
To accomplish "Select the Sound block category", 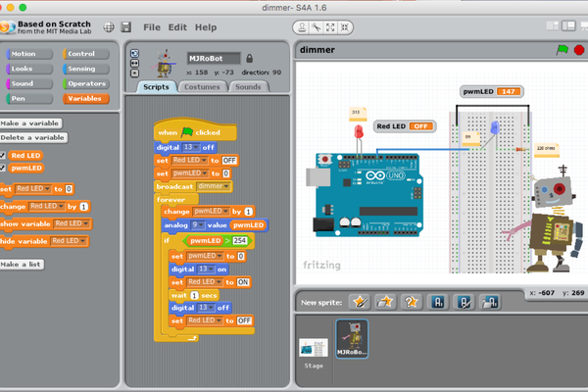I will [x=29, y=83].
